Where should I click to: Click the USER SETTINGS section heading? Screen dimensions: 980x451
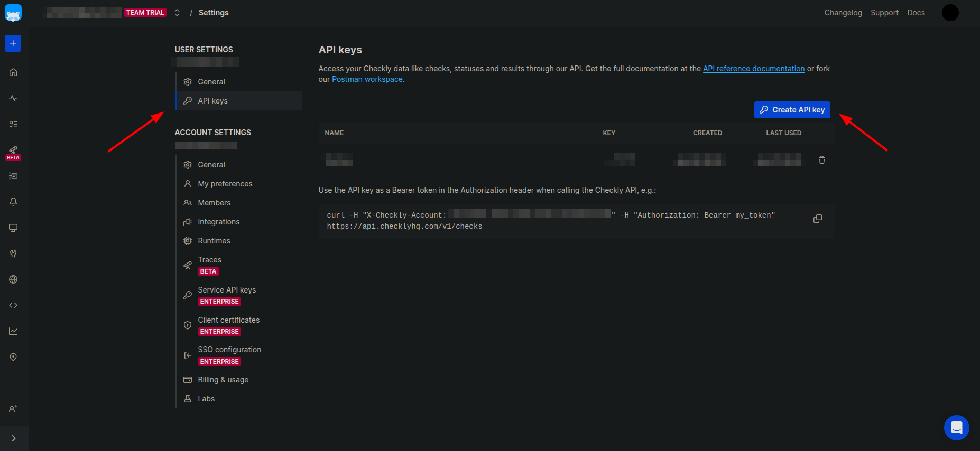[x=204, y=50]
